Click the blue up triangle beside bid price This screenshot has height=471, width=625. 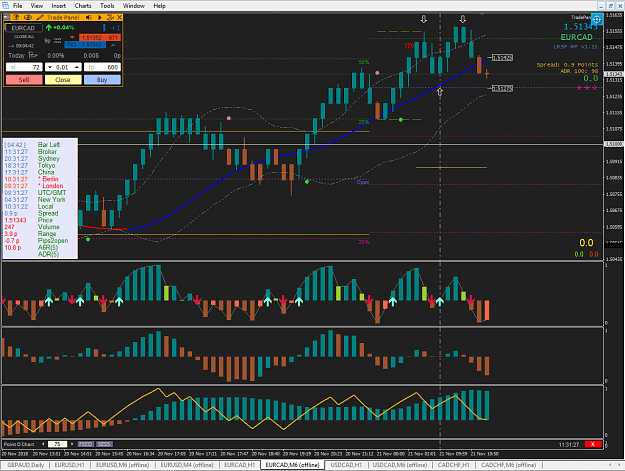113,45
